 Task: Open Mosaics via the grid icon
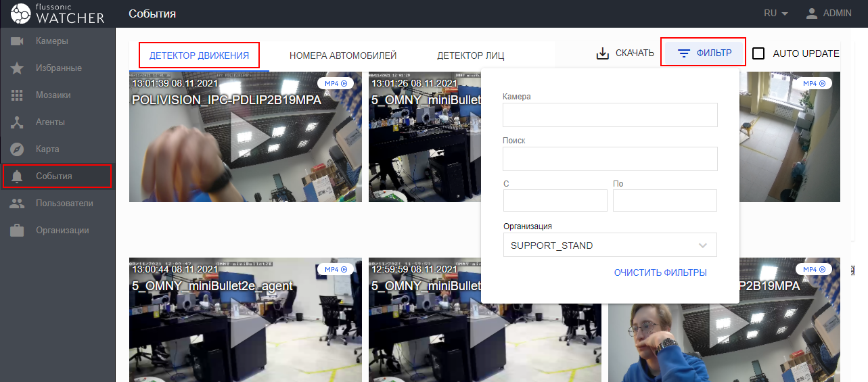pos(18,95)
